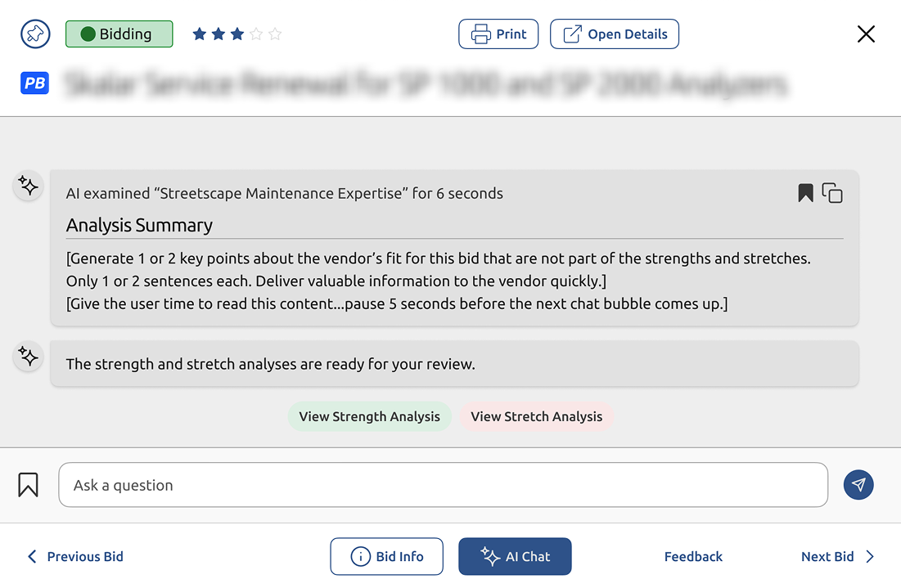Set rating to fifth star

275,34
